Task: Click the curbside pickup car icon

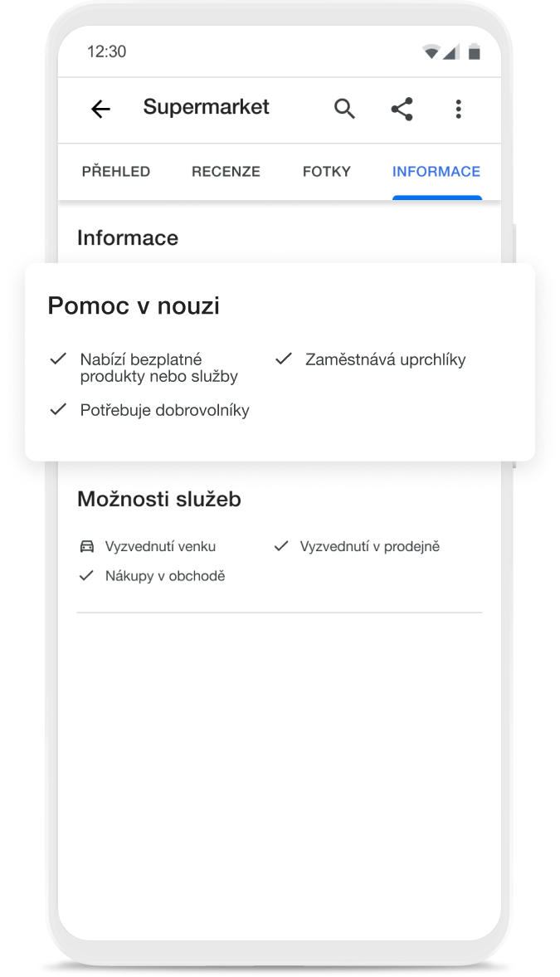Action: (87, 546)
